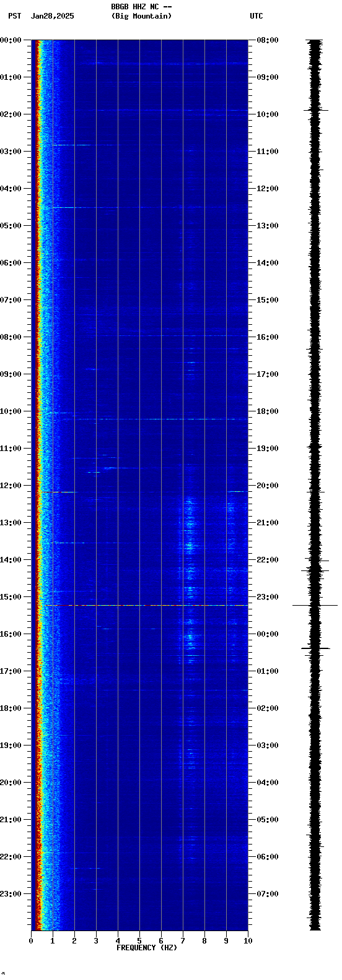Viewport: 342px width, 980px height.
Task: Click the UTC '07:00' time label
Action: coord(268,894)
